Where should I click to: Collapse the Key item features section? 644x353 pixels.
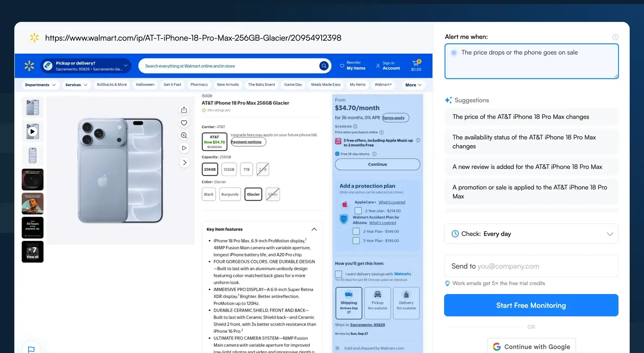click(314, 229)
